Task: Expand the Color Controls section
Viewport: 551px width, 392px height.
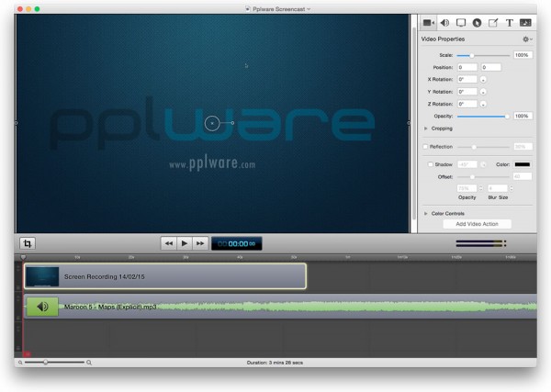Action: [425, 214]
